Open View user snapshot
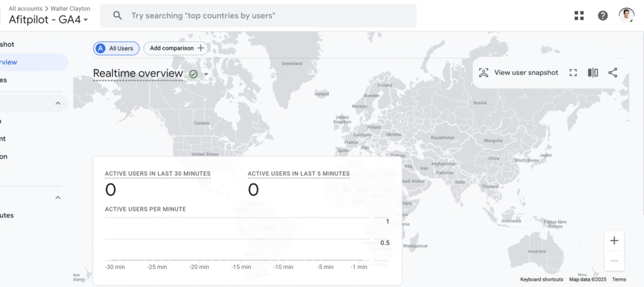644x287 pixels. click(x=518, y=73)
